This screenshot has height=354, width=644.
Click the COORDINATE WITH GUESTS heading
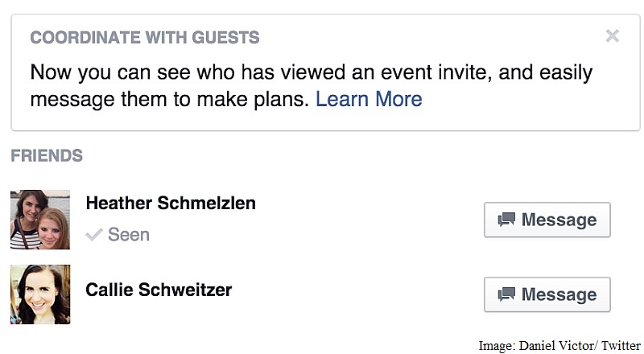pyautogui.click(x=145, y=37)
